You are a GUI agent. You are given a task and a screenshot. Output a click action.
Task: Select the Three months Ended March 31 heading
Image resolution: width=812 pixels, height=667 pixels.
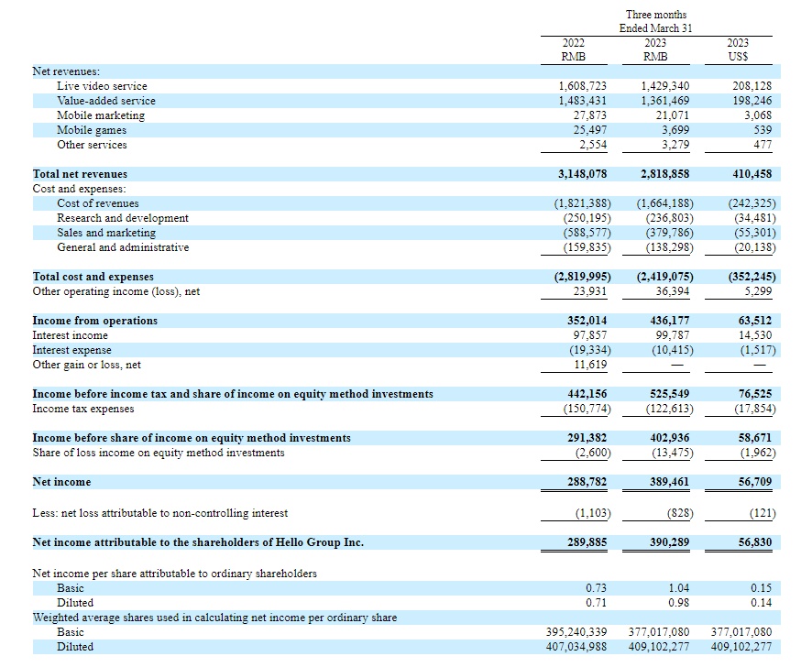[655, 21]
